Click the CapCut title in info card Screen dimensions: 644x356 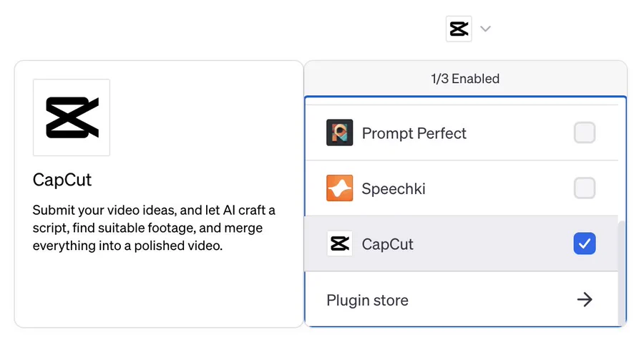(x=62, y=180)
